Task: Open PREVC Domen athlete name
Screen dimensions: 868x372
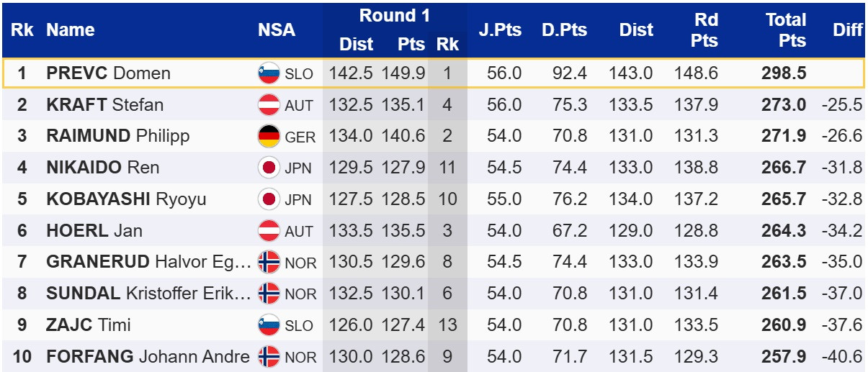Action: [x=108, y=73]
